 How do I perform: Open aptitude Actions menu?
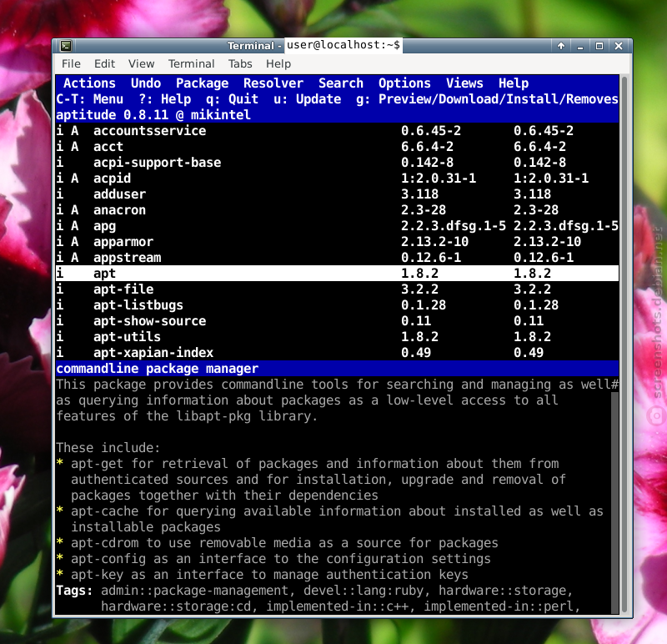pyautogui.click(x=89, y=83)
